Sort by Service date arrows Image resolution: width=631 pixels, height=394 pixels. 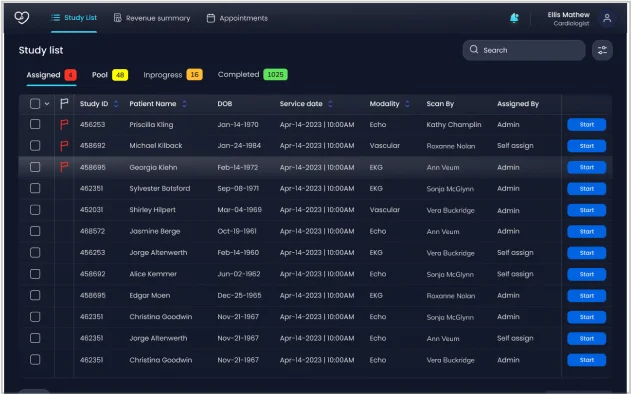pos(330,104)
